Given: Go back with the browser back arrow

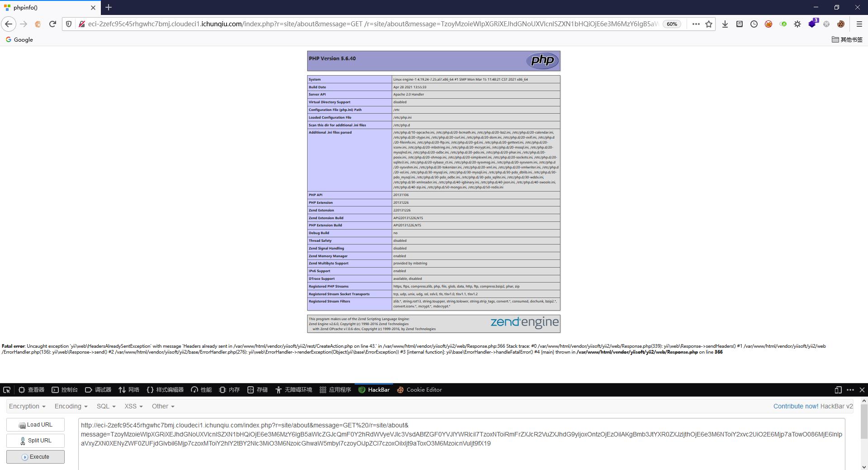Looking at the screenshot, I should coord(9,24).
